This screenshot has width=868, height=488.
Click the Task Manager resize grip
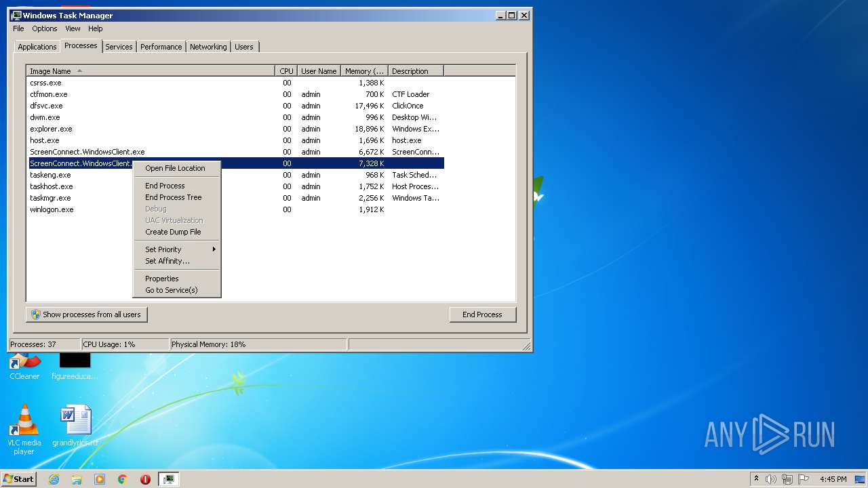(527, 346)
